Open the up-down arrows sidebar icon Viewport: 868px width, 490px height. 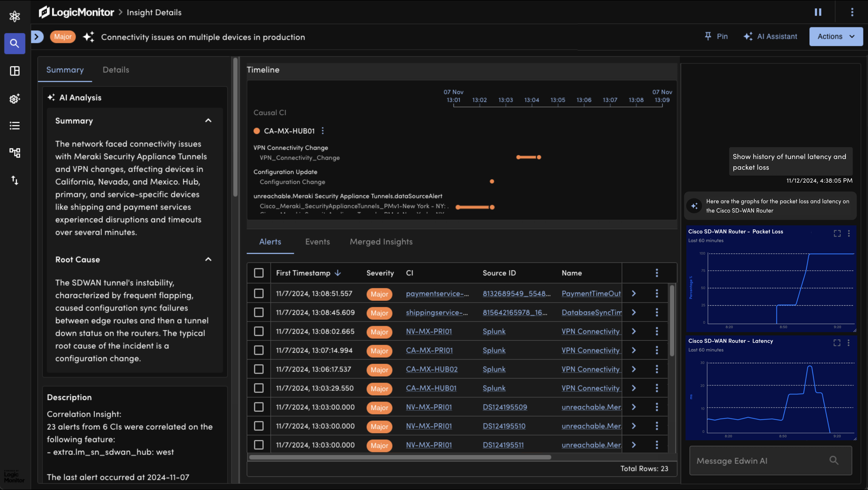click(x=15, y=180)
